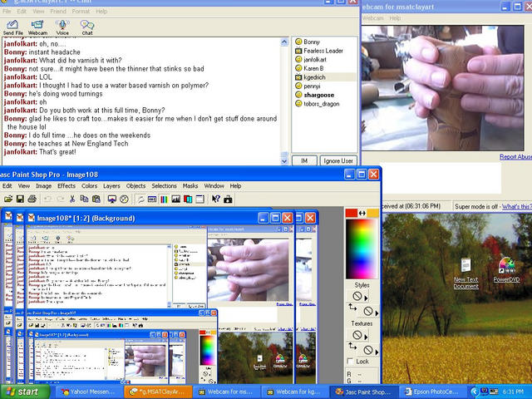Select Fearless Leader in the chat user list
This screenshot has height=399, width=532.
(x=323, y=51)
